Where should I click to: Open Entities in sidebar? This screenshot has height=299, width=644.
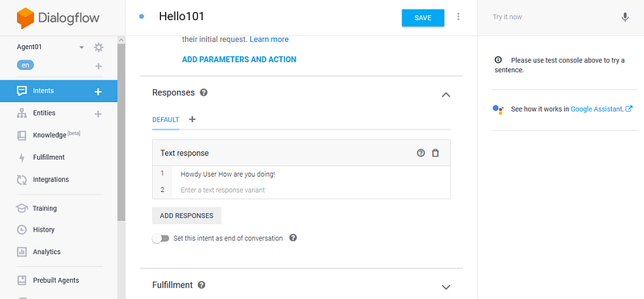pos(44,113)
